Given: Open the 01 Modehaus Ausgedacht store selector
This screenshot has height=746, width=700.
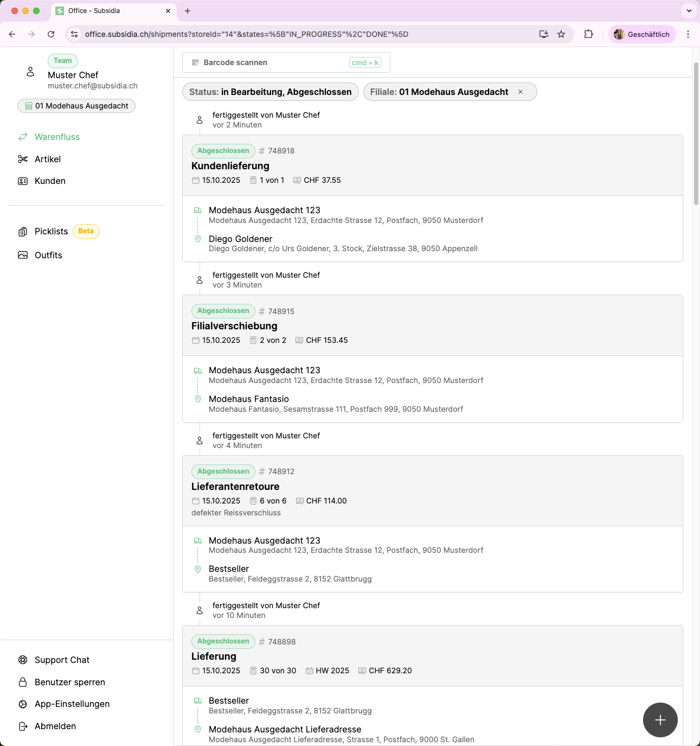Looking at the screenshot, I should [76, 106].
